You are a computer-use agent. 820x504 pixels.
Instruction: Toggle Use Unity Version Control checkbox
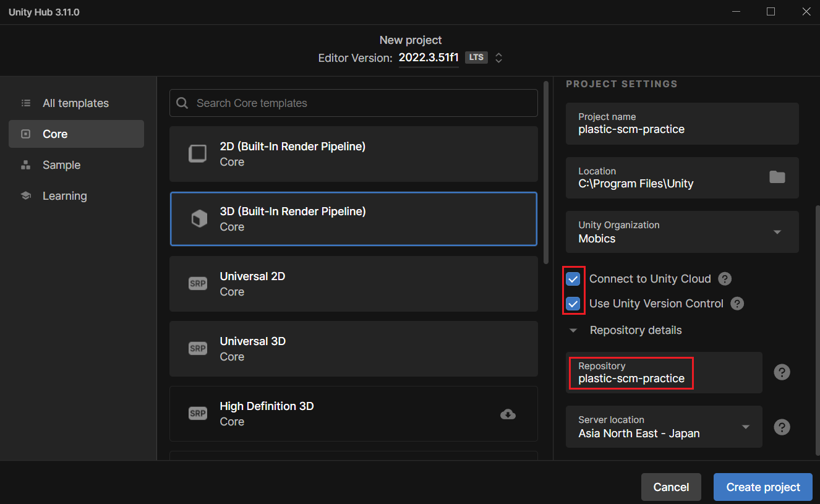(573, 304)
